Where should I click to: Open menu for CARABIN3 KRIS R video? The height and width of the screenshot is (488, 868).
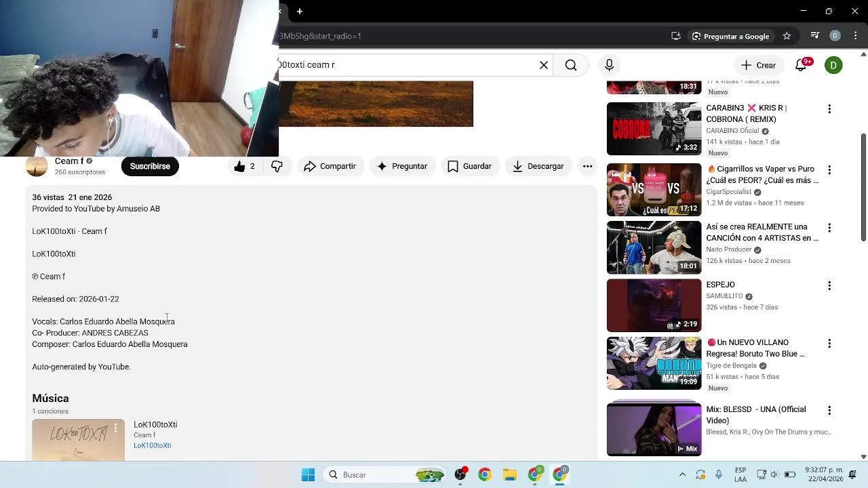[x=829, y=109]
